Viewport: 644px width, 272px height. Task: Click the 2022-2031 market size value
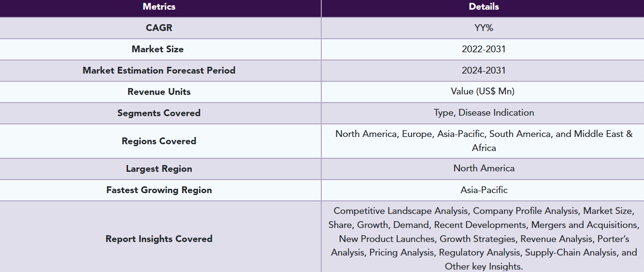coord(484,49)
